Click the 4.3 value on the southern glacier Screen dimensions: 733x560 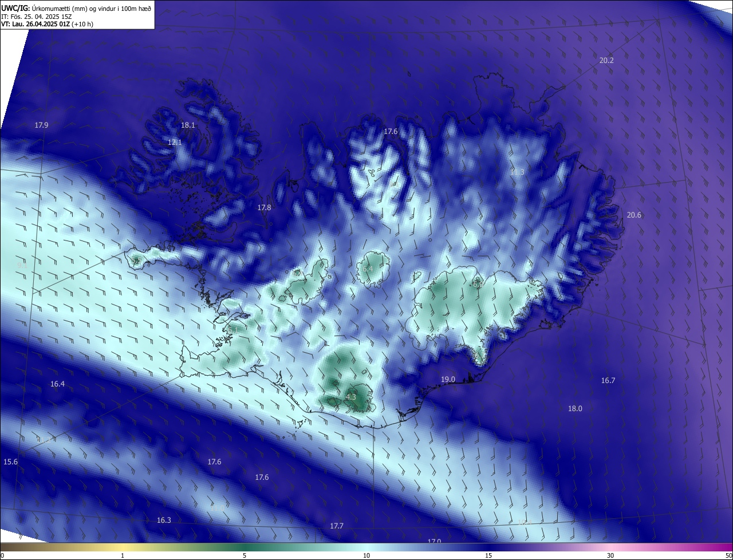[351, 396]
